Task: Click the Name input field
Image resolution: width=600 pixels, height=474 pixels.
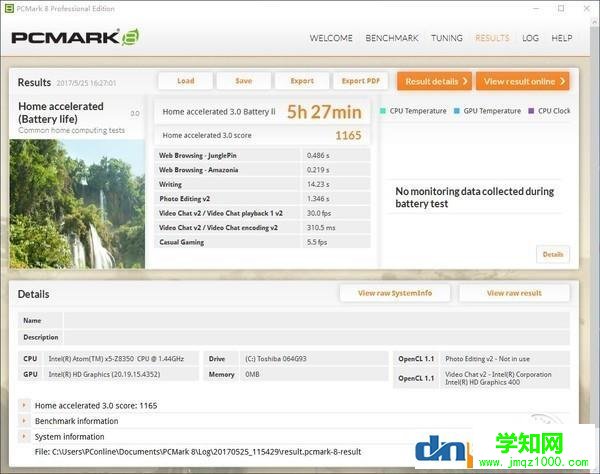Action: coord(317,321)
